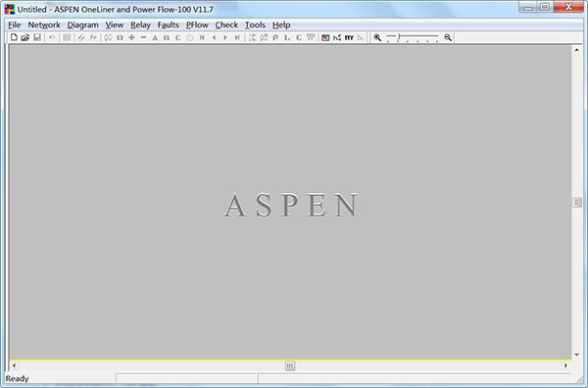Click the '0' zero-sequence toolbar icon
The height and width of the screenshot is (388, 588).
120,37
